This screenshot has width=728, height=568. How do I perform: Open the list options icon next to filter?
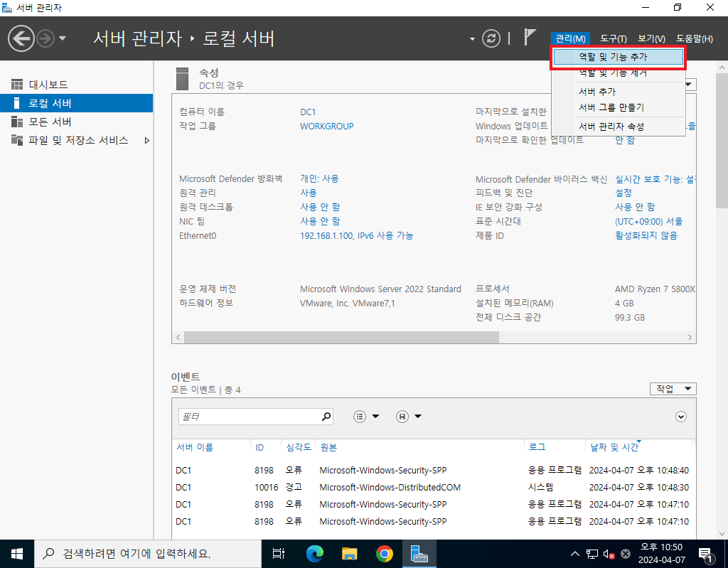pos(360,417)
